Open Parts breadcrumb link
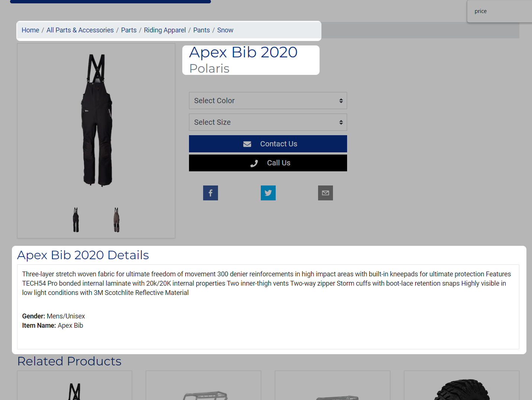This screenshot has height=400, width=532. (x=129, y=30)
